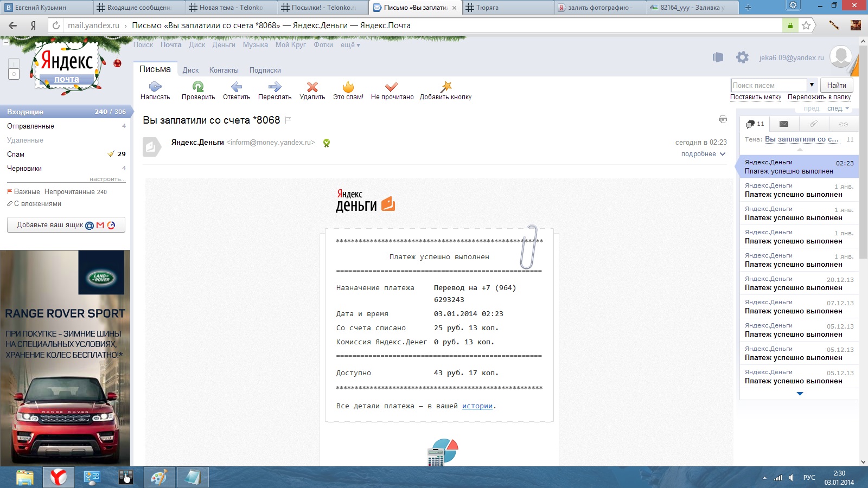The height and width of the screenshot is (488, 868).
Task: Click the Удалить red cross icon
Action: click(312, 86)
